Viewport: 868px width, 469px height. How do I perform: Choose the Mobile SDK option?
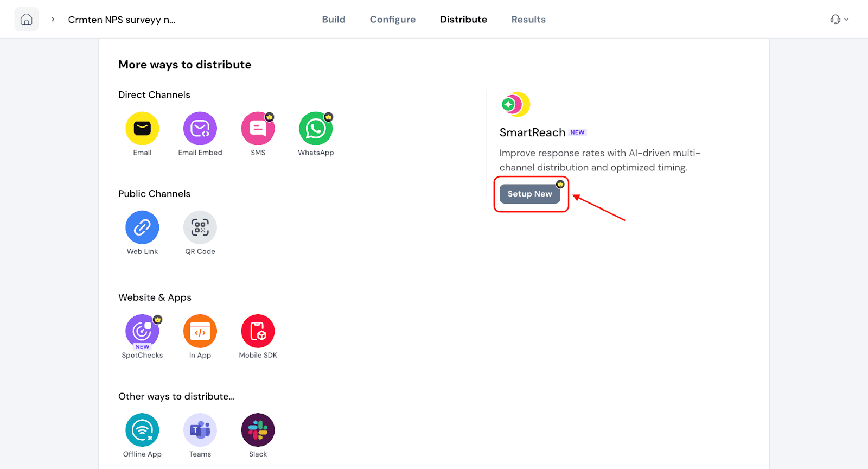(258, 331)
